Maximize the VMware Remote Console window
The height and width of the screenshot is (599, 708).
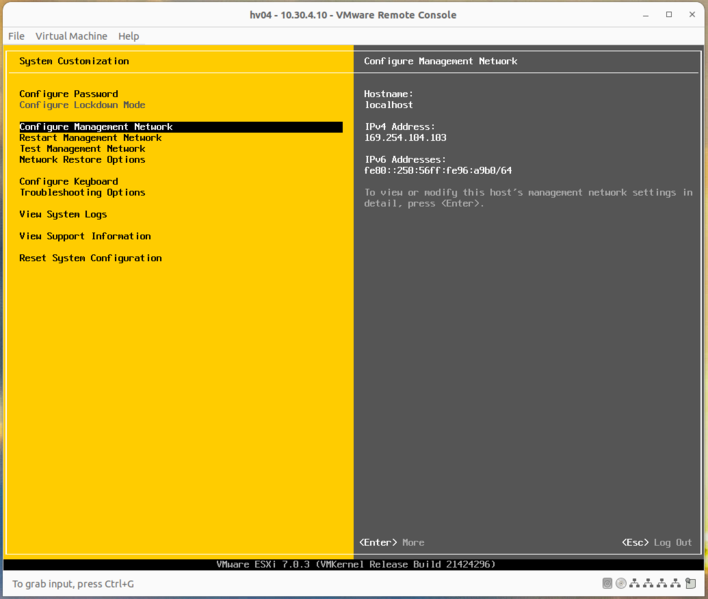(669, 15)
